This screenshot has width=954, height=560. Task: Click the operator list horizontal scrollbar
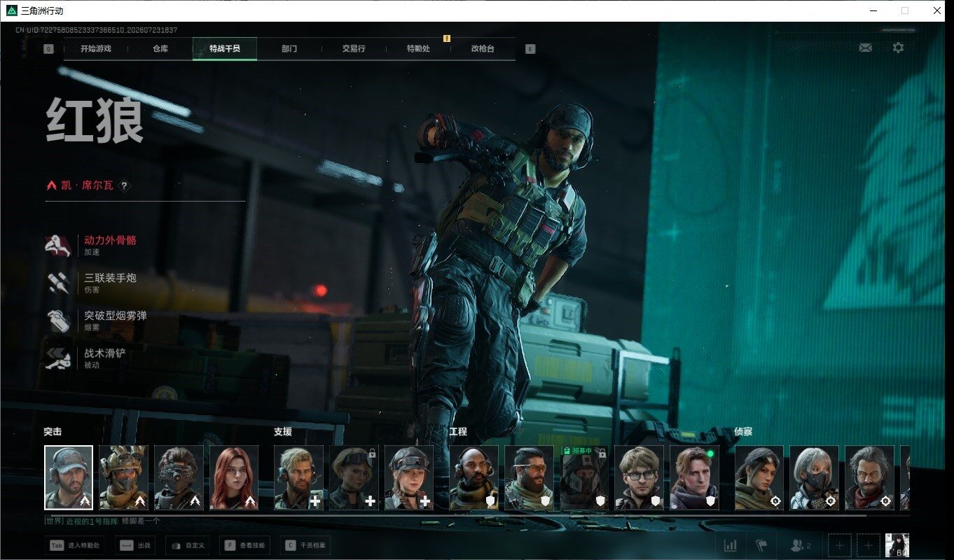coord(455,515)
